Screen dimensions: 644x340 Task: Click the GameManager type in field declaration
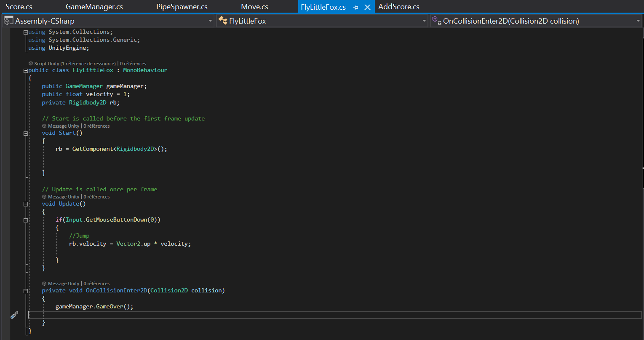[84, 86]
